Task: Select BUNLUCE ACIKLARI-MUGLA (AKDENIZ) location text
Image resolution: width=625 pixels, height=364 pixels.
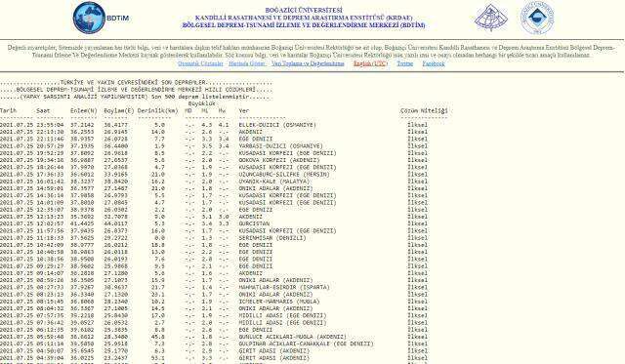Action: tap(293, 337)
